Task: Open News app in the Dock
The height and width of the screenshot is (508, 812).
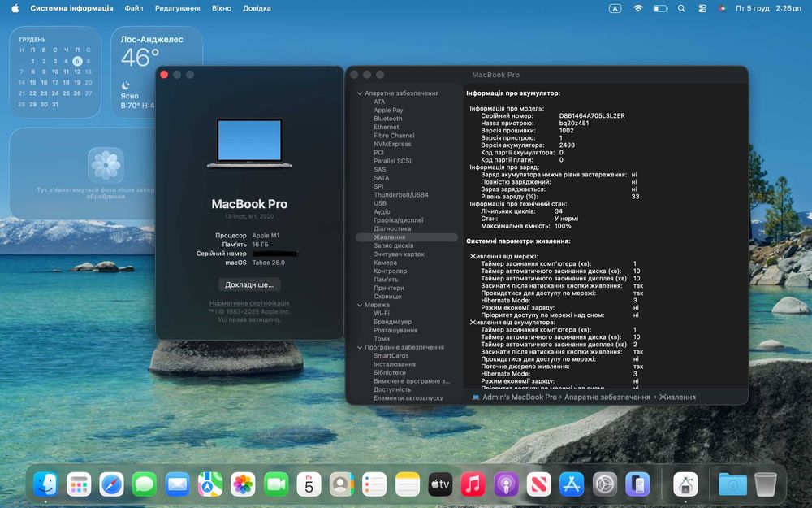Action: point(538,484)
